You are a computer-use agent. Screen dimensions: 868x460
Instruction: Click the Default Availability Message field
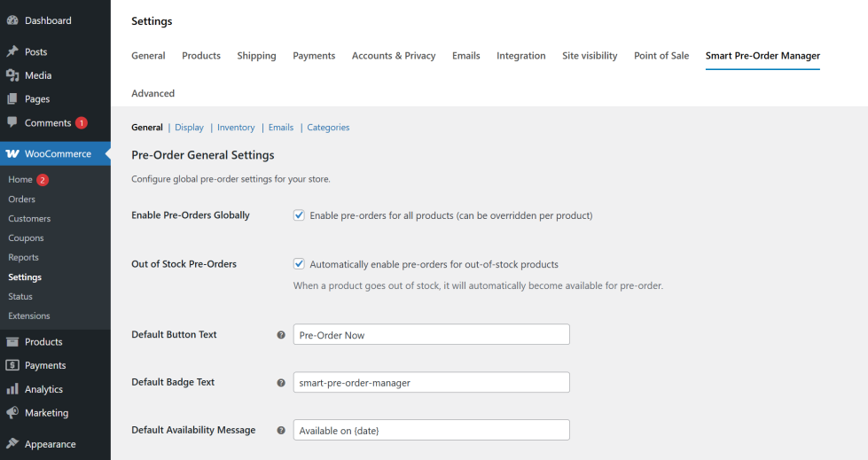coord(431,431)
